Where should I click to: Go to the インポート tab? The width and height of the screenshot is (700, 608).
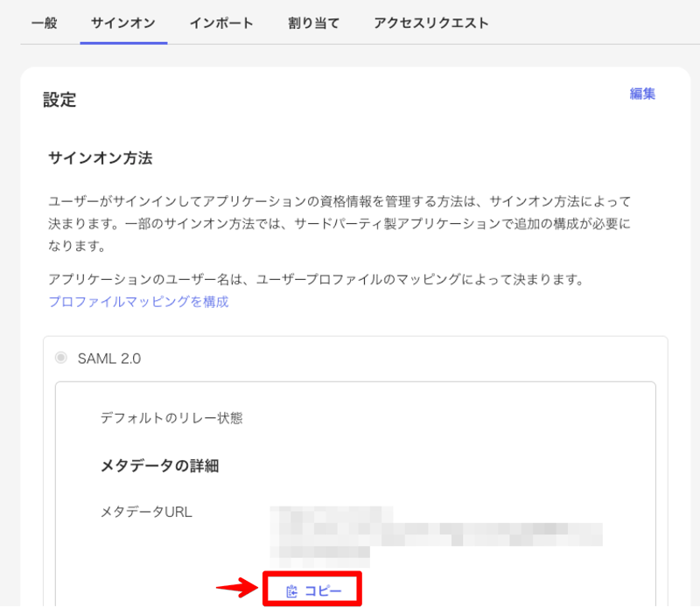pyautogui.click(x=221, y=23)
